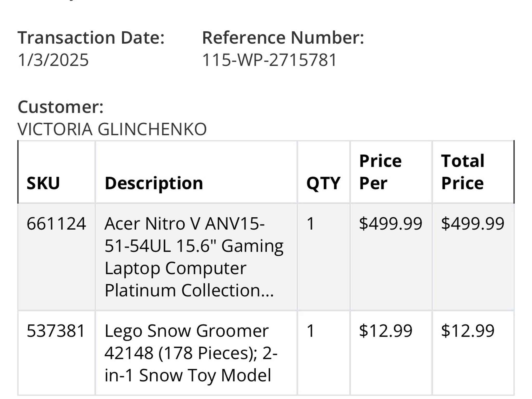Select the Customer label

click(x=61, y=107)
